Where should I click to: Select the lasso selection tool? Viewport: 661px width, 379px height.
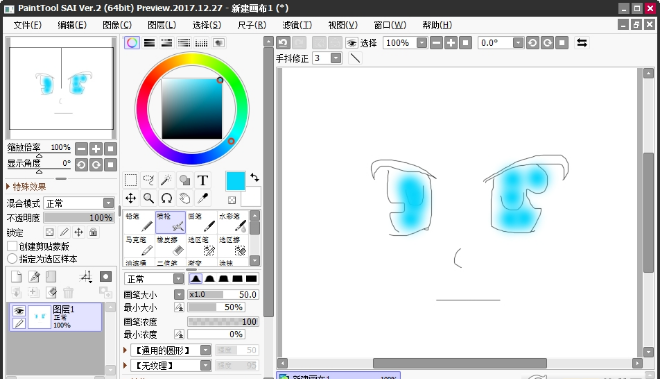148,180
